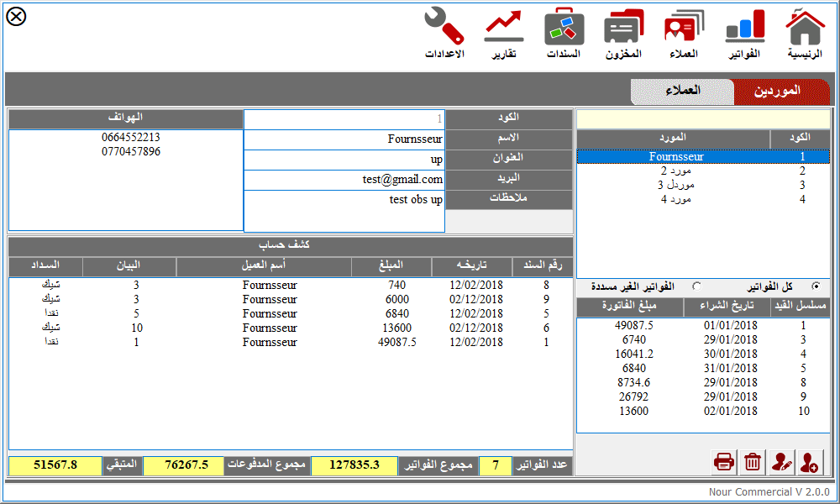Close the window with the X button
840x504 pixels.
[16, 16]
